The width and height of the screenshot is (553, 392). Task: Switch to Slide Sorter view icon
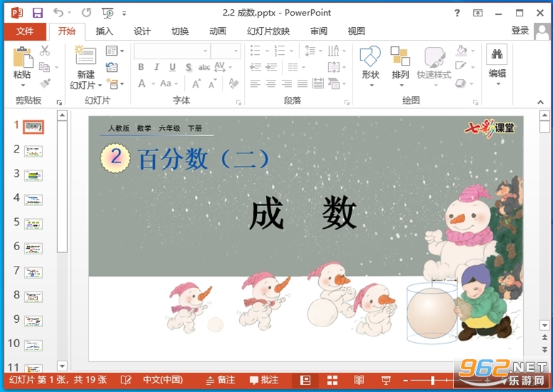[333, 381]
